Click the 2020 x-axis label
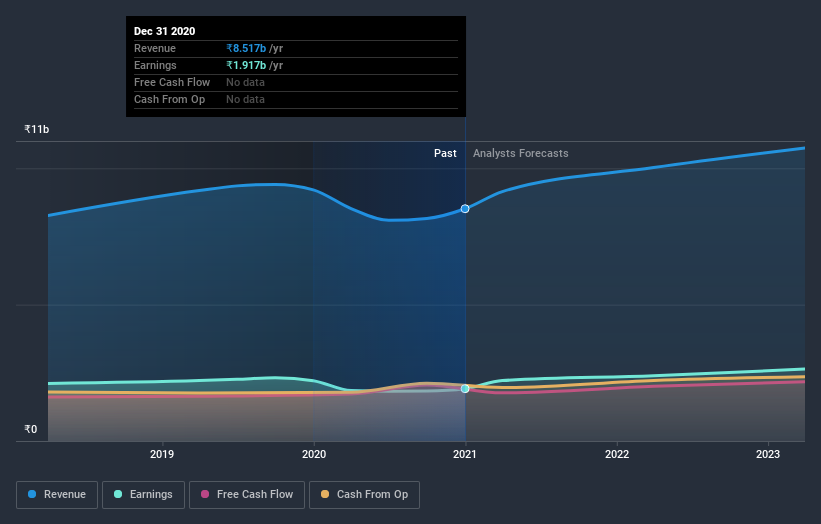The image size is (821, 524). tap(314, 454)
